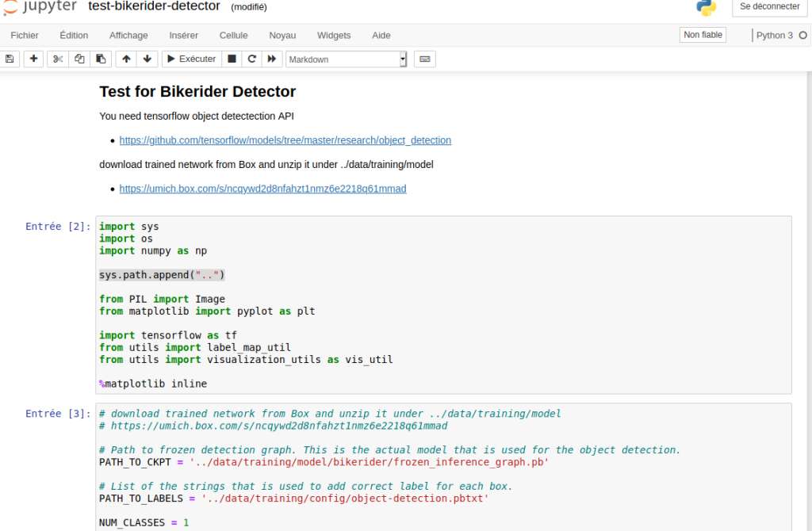Click the Se déconnecter button
This screenshot has height=531, width=812.
[769, 6]
